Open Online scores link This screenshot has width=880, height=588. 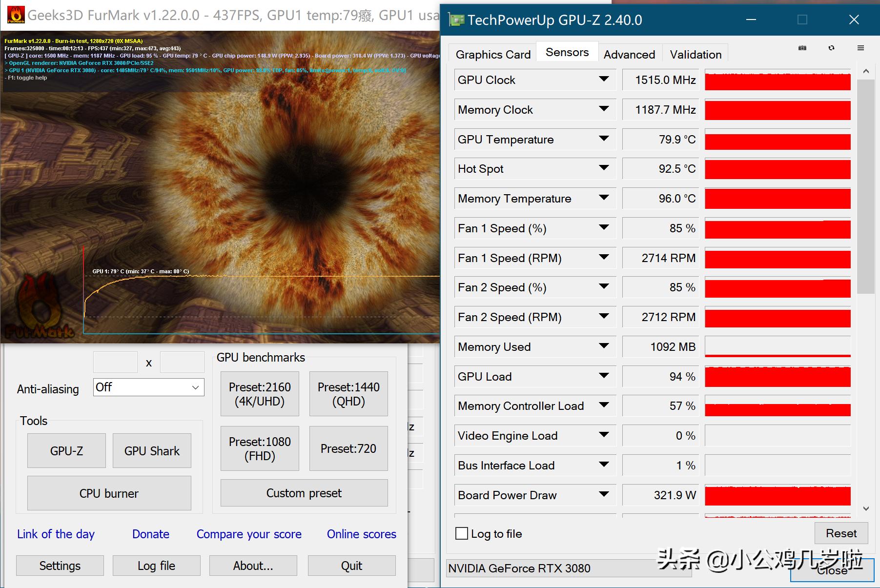tap(362, 534)
